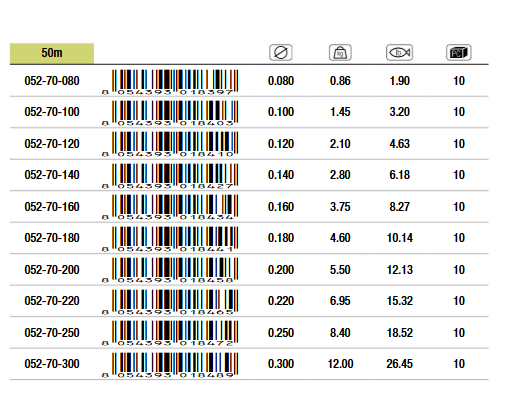Click the 18.52 lb value
Viewport: 506px width, 395px height.
click(400, 333)
